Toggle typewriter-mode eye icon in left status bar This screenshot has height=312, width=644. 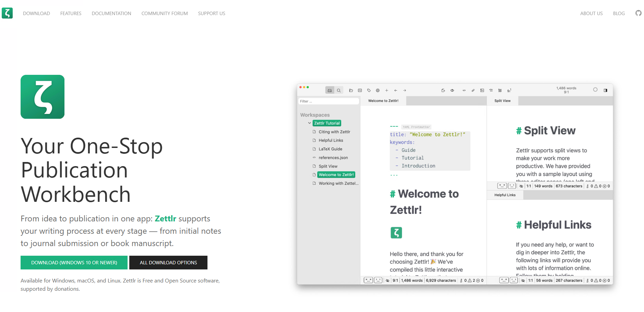coord(387,280)
